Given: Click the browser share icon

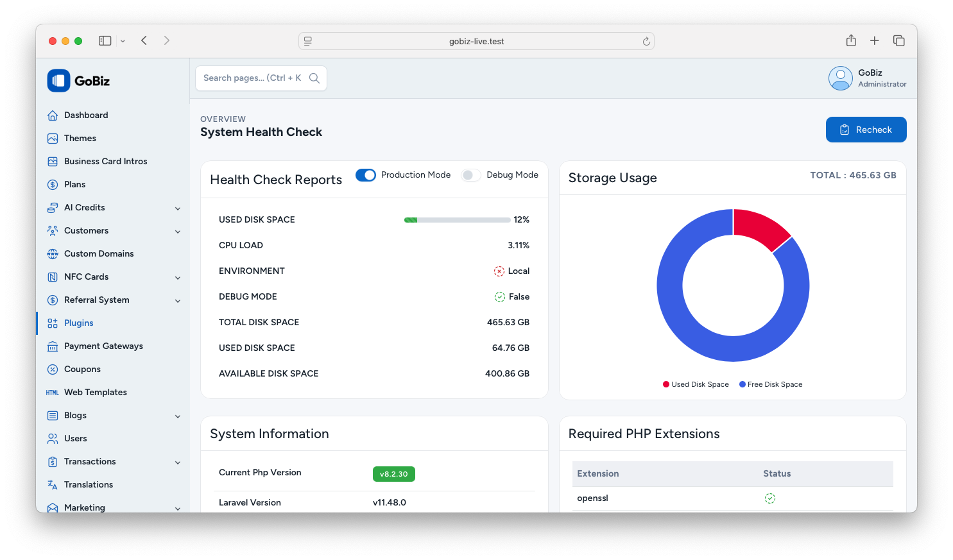Looking at the screenshot, I should point(851,40).
